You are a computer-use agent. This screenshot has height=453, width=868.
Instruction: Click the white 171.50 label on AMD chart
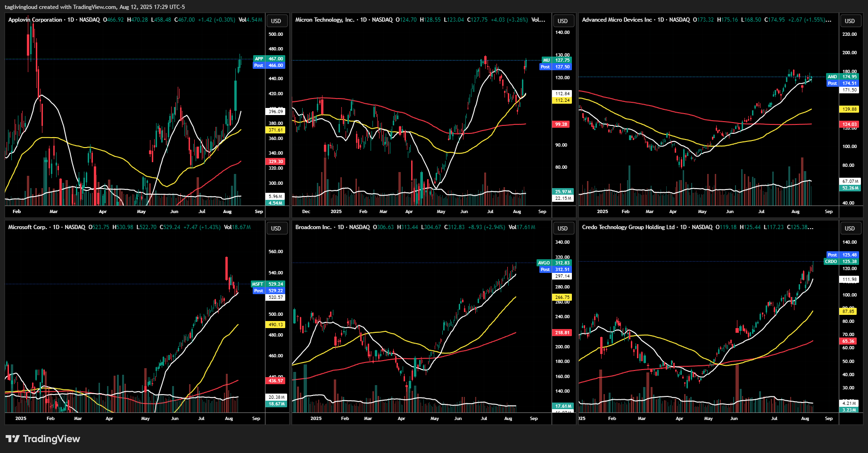click(850, 90)
